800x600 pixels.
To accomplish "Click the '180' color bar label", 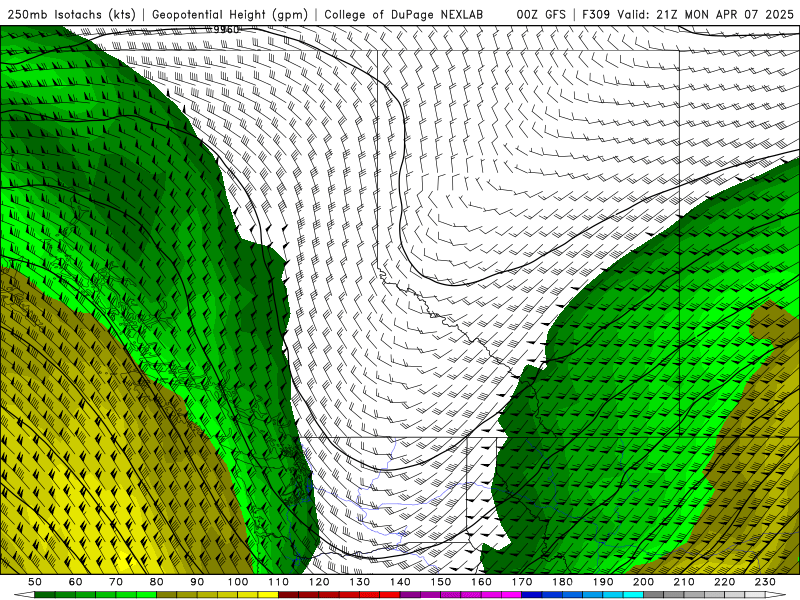I will click(562, 582).
